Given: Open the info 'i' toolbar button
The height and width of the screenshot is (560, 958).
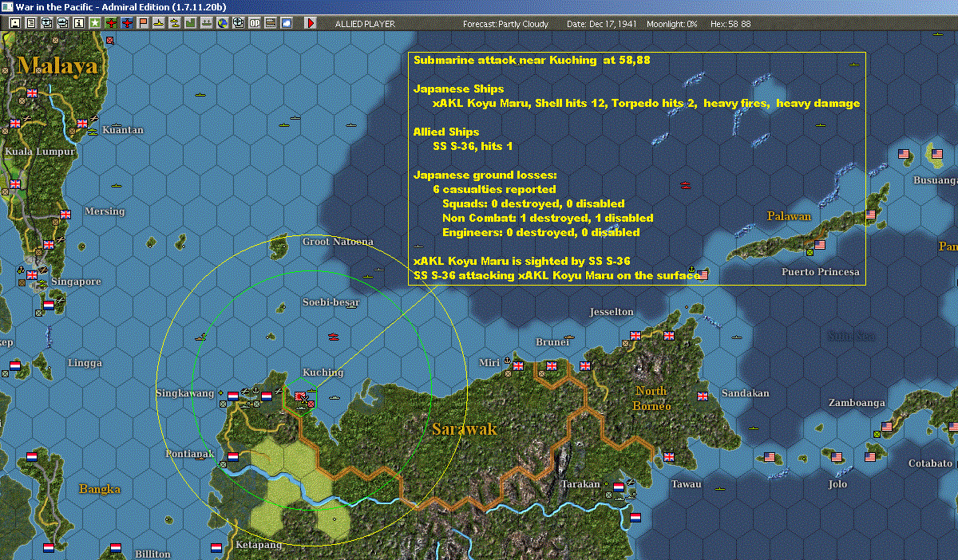Looking at the screenshot, I should 78,23.
